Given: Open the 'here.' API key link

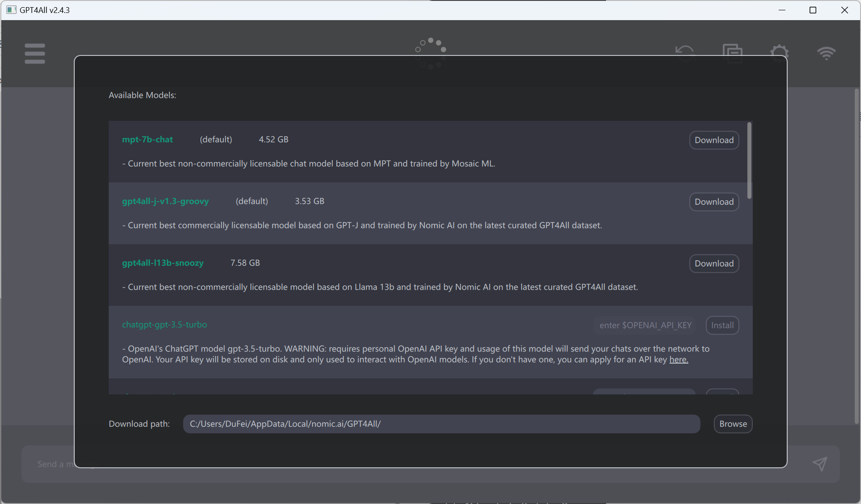Looking at the screenshot, I should 679,360.
